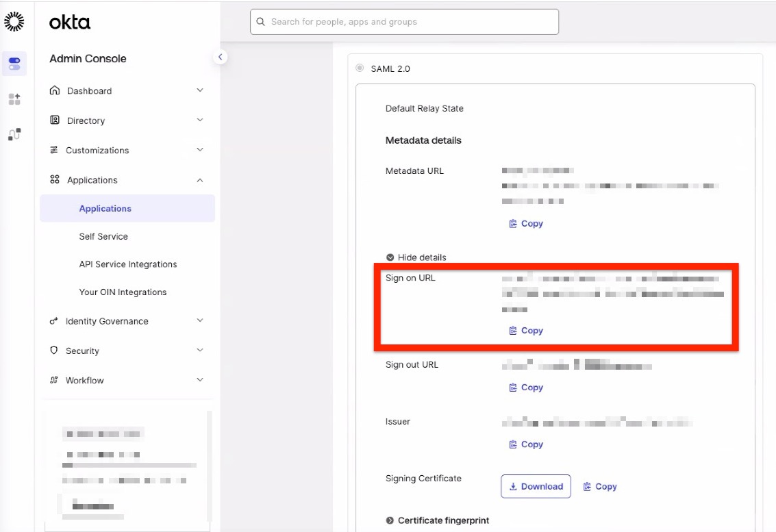The width and height of the screenshot is (776, 532).
Task: Focus the search people, apps and groups field
Action: [404, 22]
